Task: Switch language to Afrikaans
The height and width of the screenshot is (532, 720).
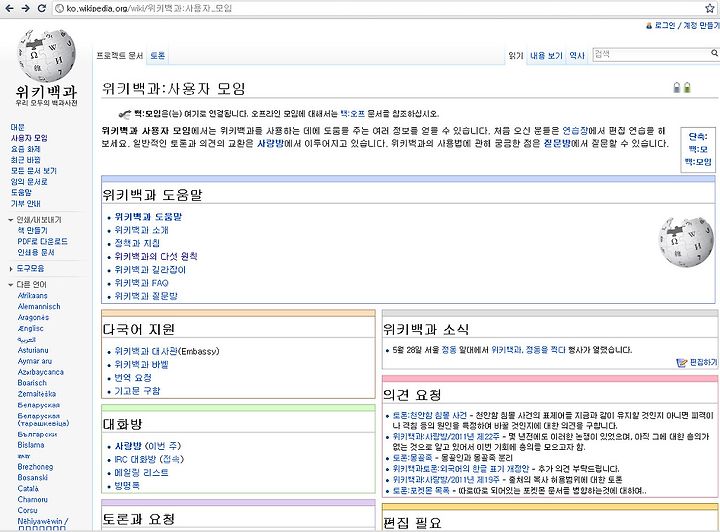Action: (33, 296)
